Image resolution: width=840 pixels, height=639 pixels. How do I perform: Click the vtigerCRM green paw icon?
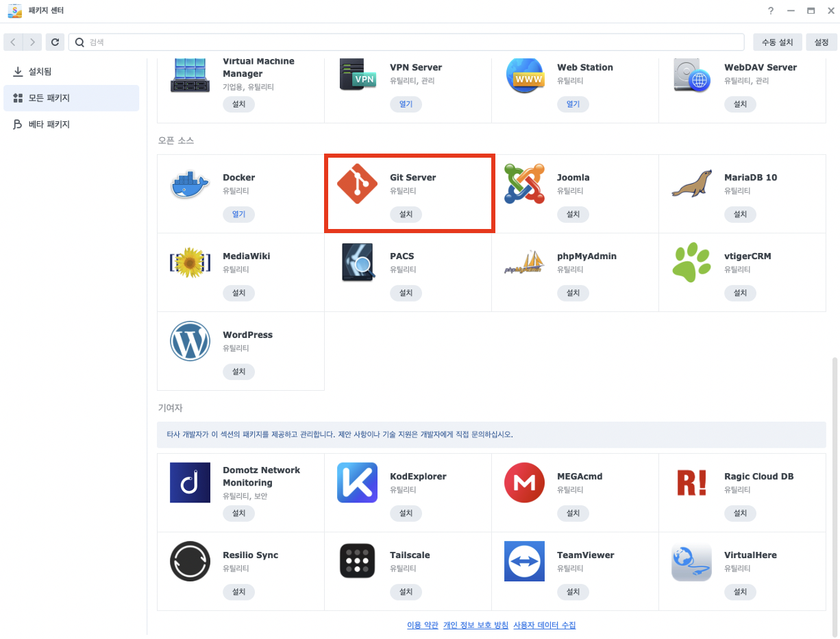point(691,263)
